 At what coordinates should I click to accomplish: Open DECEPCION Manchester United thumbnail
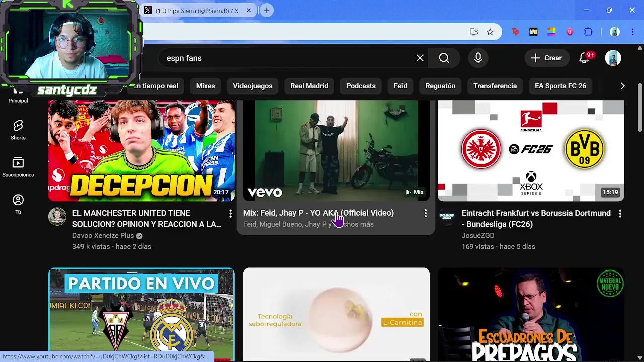coord(141,150)
